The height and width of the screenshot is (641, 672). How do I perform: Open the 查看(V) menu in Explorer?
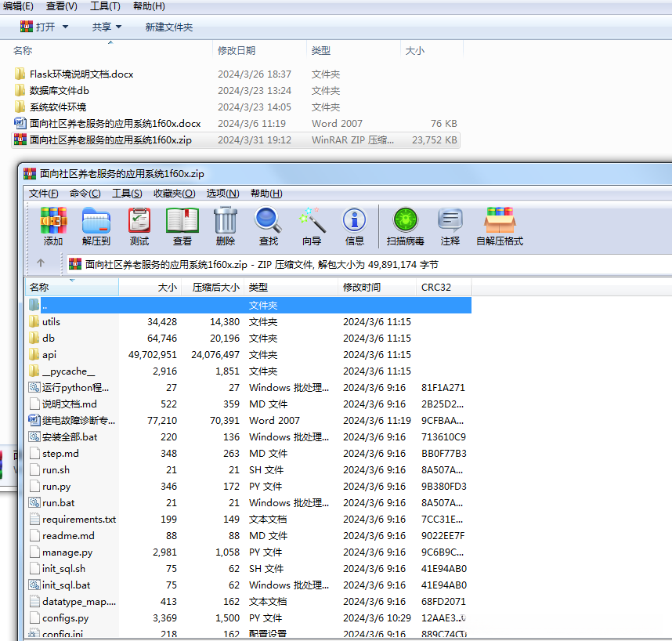click(x=62, y=6)
